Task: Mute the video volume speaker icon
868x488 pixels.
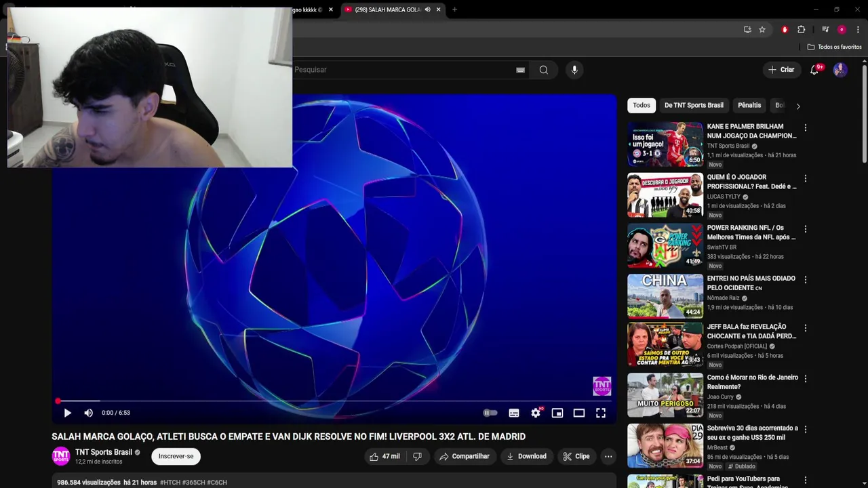Action: click(x=88, y=413)
